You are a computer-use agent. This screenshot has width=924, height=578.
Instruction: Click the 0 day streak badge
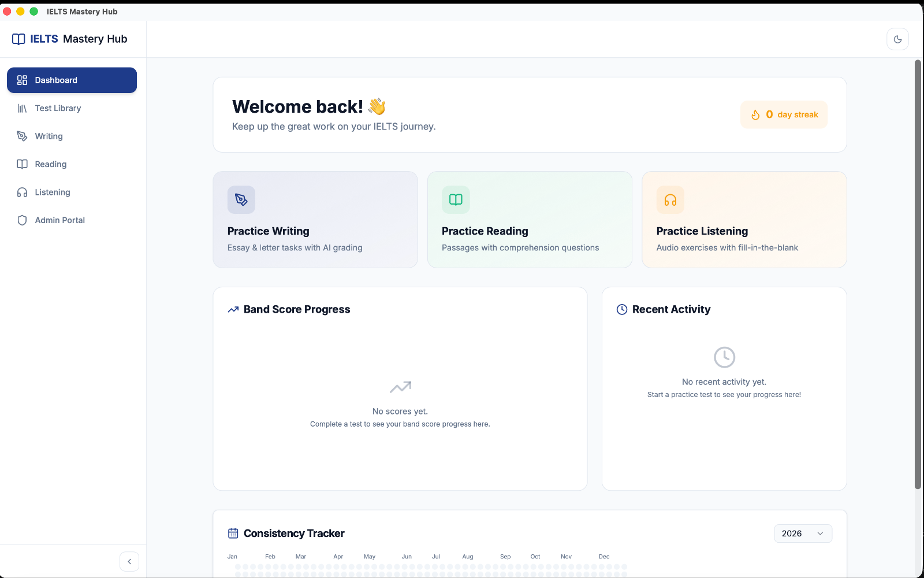click(x=784, y=114)
